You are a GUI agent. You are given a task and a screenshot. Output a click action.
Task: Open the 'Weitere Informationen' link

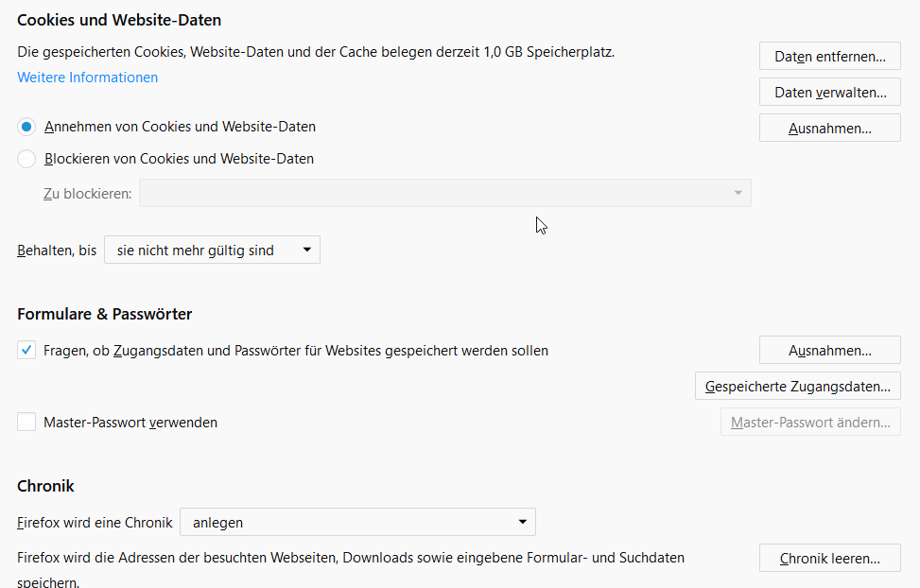(88, 78)
